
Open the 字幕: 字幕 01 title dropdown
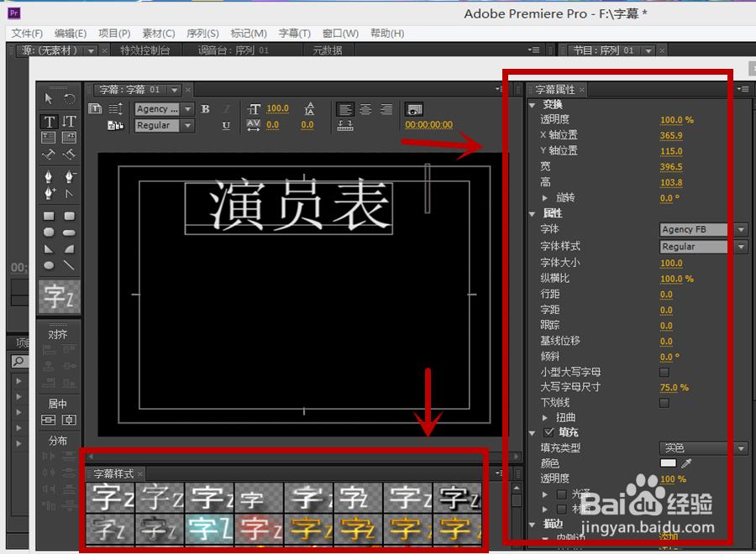(174, 90)
